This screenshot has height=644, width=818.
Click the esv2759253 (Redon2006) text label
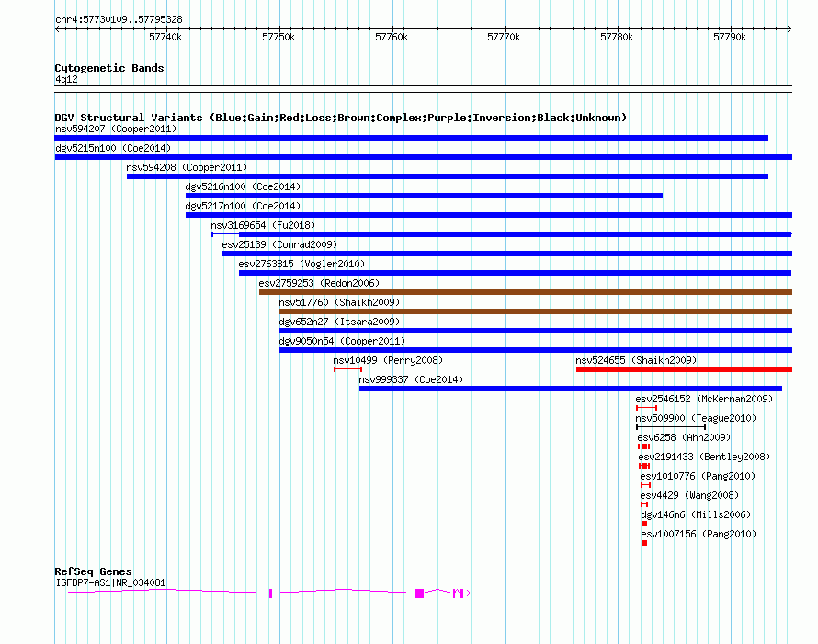tap(319, 283)
